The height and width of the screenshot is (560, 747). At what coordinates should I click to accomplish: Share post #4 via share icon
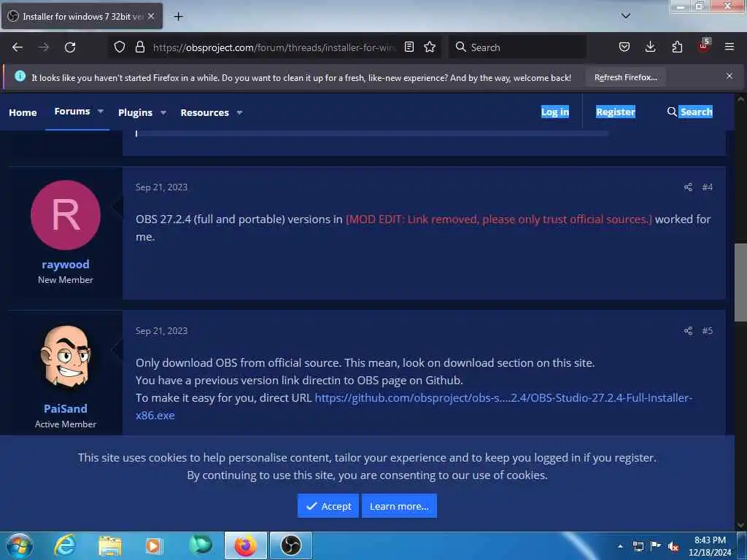(688, 187)
